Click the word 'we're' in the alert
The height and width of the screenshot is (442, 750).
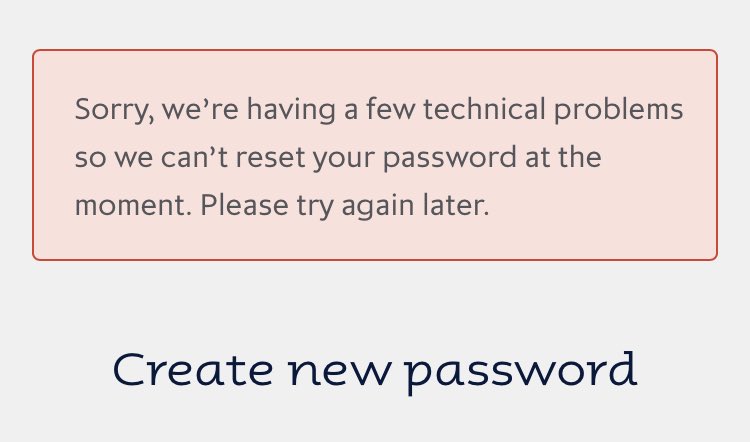click(x=200, y=109)
